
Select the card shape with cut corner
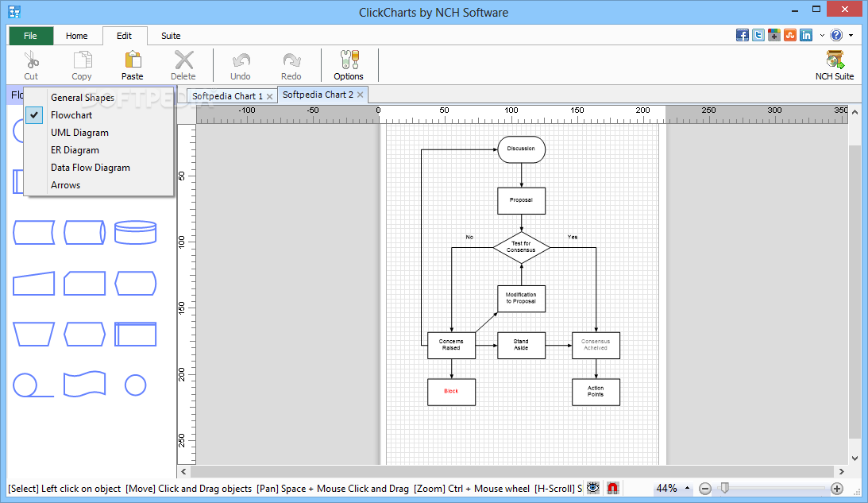pos(85,283)
